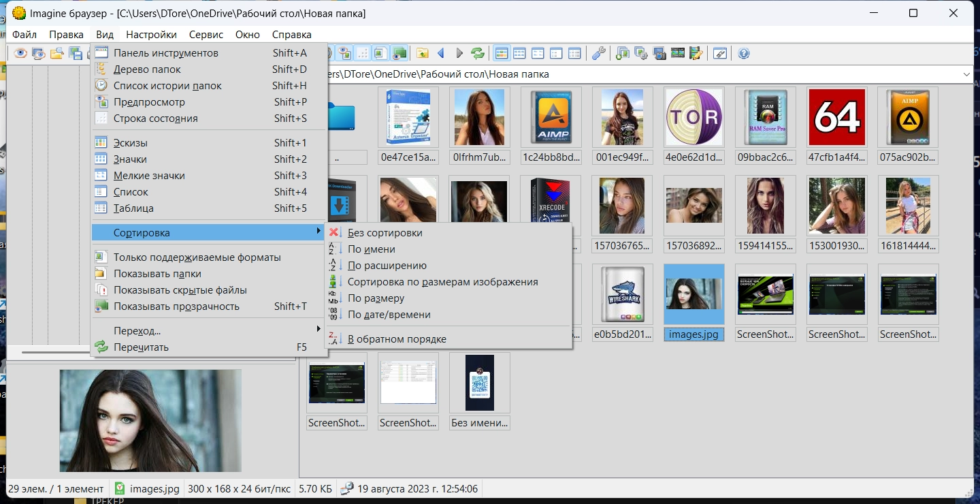The image size is (980, 504).
Task: Open the 'Сервис' menu
Action: point(206,34)
